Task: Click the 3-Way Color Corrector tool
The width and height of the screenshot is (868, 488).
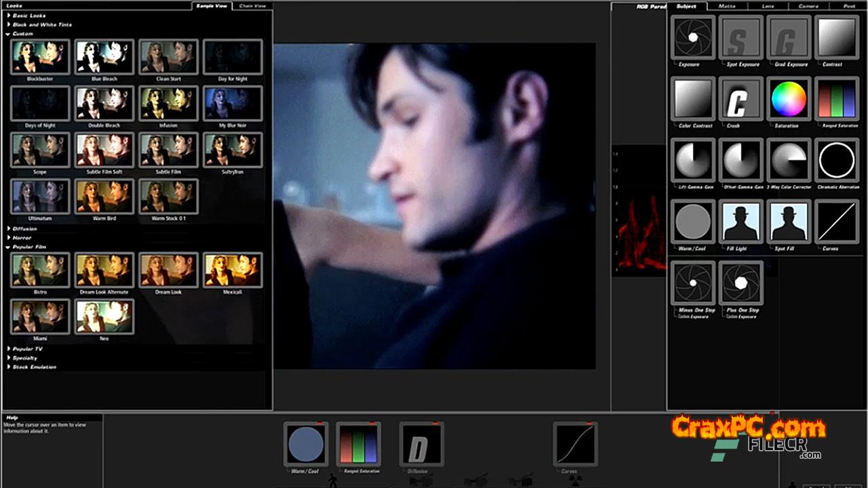Action: (789, 161)
